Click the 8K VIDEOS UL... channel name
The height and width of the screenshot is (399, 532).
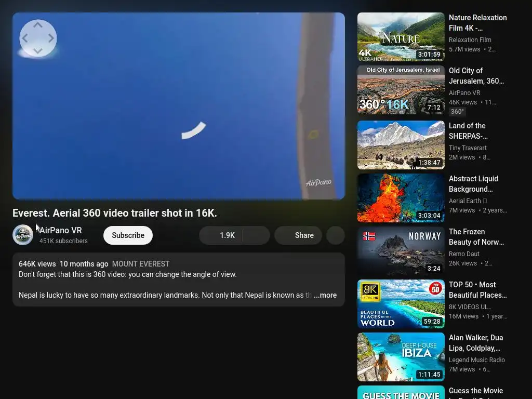point(470,307)
